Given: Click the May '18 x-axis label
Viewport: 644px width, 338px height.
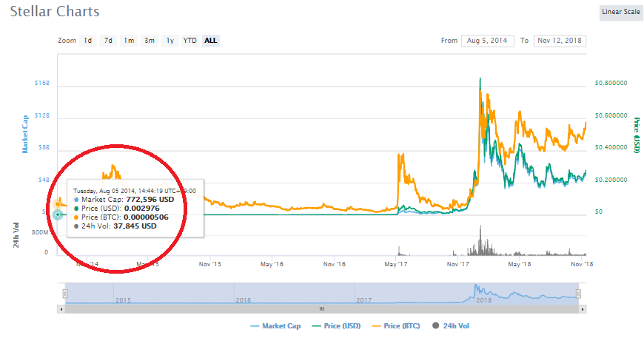Looking at the screenshot, I should coord(520,264).
